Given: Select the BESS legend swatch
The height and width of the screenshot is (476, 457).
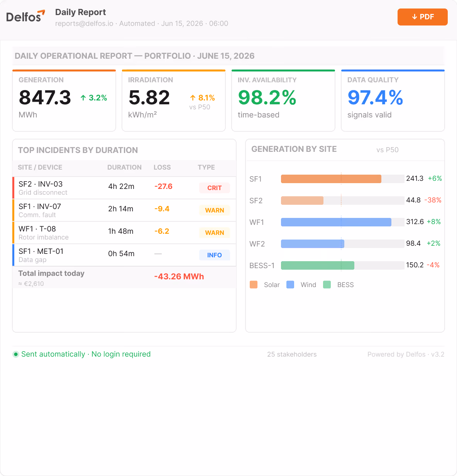Looking at the screenshot, I should click(x=327, y=285).
